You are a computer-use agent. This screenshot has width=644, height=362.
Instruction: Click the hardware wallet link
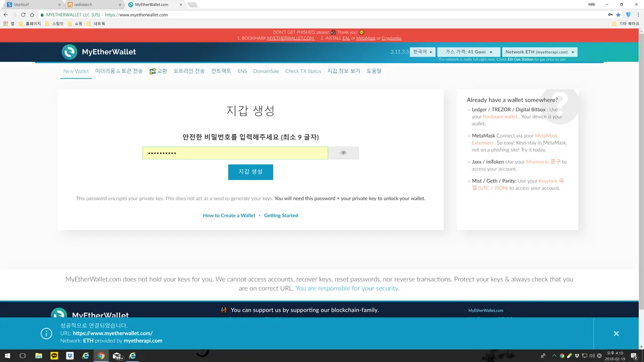(500, 117)
